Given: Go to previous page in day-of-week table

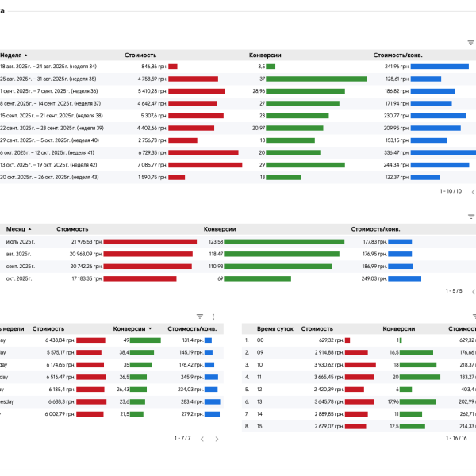Looking at the screenshot, I should tap(202, 438).
